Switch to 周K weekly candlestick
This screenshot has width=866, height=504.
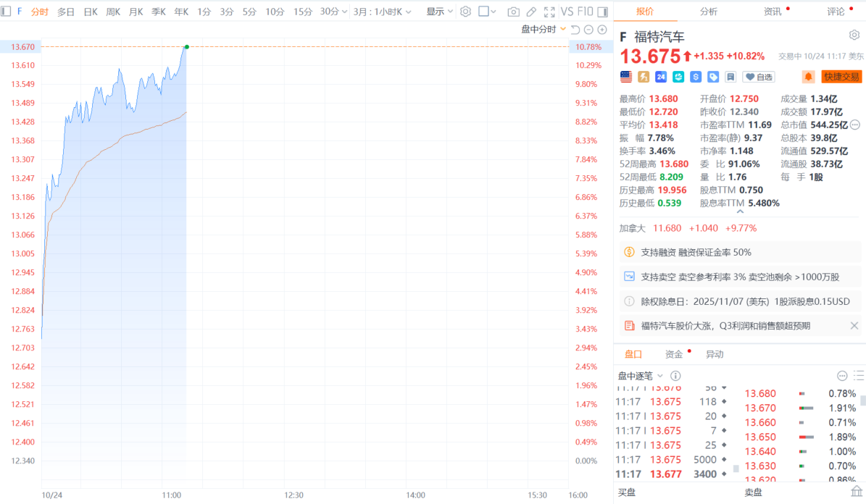[x=113, y=12]
